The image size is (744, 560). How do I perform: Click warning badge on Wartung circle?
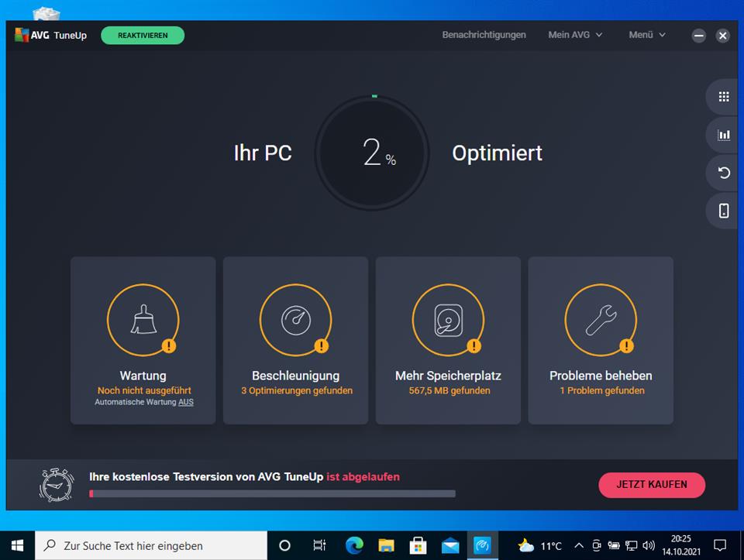point(169,345)
